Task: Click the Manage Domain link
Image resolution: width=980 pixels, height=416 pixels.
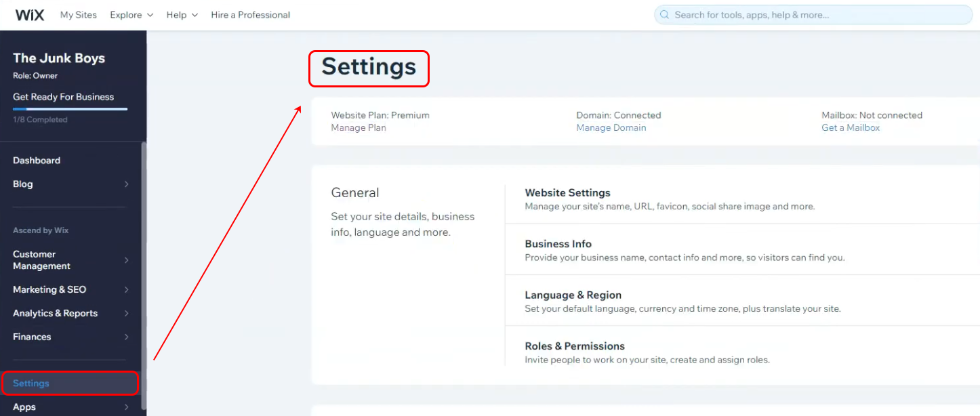Action: [611, 128]
